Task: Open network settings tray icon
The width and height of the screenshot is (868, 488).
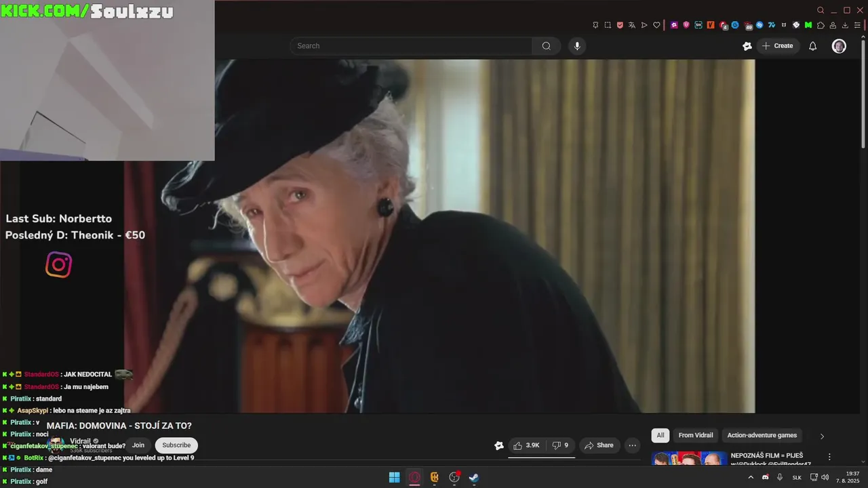Action: coord(814,477)
